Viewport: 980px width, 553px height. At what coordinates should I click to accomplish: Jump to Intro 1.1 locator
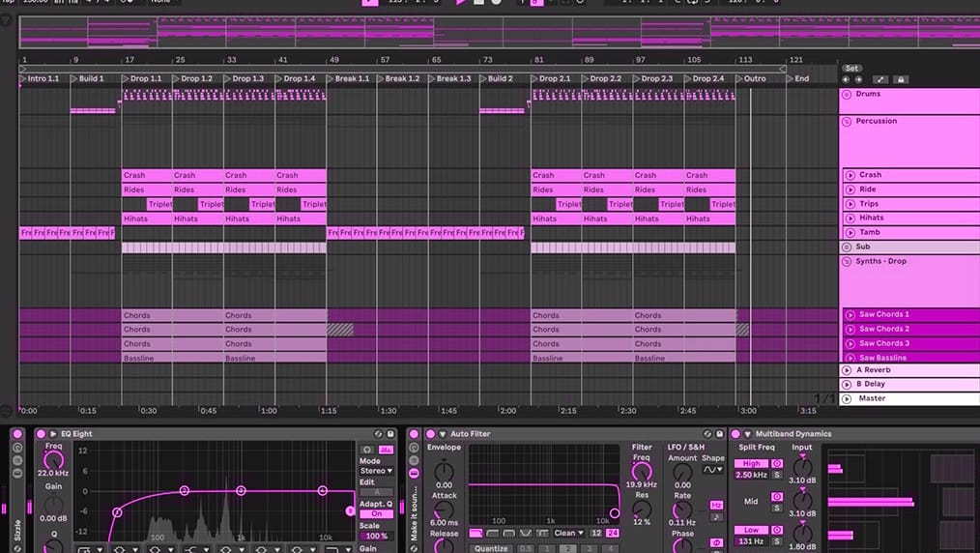[40, 78]
